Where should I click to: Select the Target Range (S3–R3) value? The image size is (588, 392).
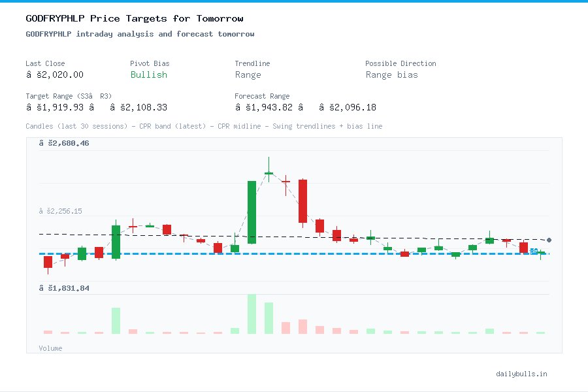[x=95, y=107]
